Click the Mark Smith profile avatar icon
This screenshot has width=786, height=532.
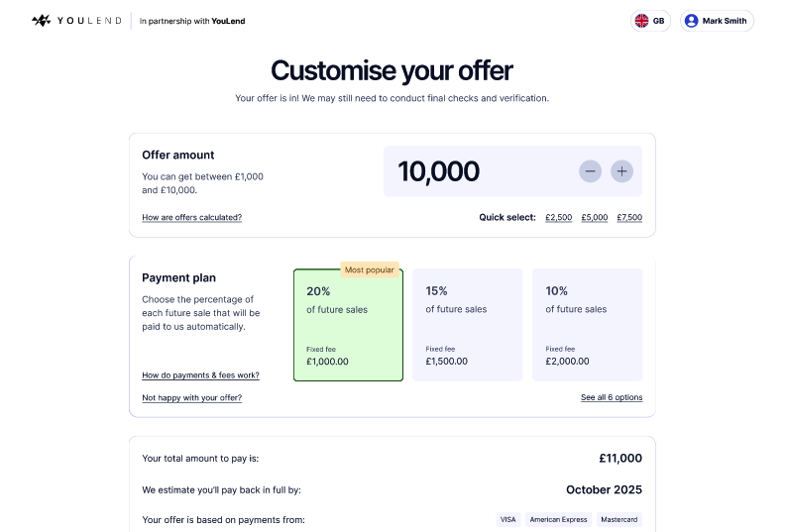[691, 21]
